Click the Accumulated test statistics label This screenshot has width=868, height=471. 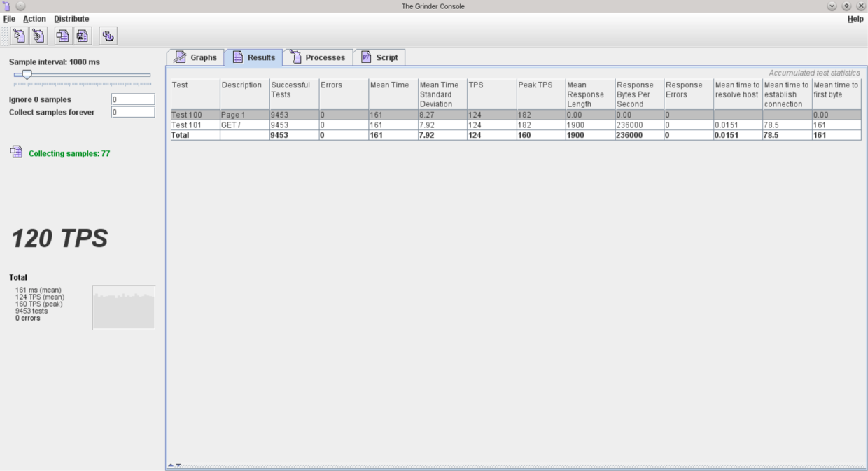click(x=814, y=73)
